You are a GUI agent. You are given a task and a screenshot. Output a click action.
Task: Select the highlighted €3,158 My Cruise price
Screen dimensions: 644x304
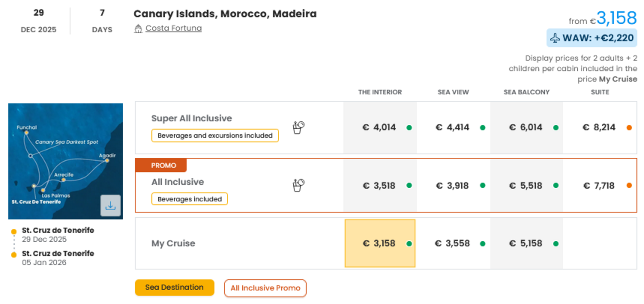coord(379,243)
